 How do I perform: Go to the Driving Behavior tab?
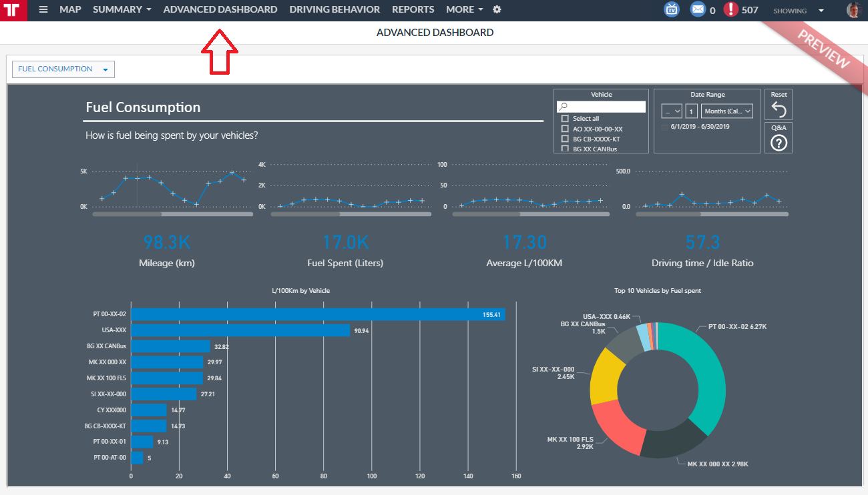(x=335, y=10)
